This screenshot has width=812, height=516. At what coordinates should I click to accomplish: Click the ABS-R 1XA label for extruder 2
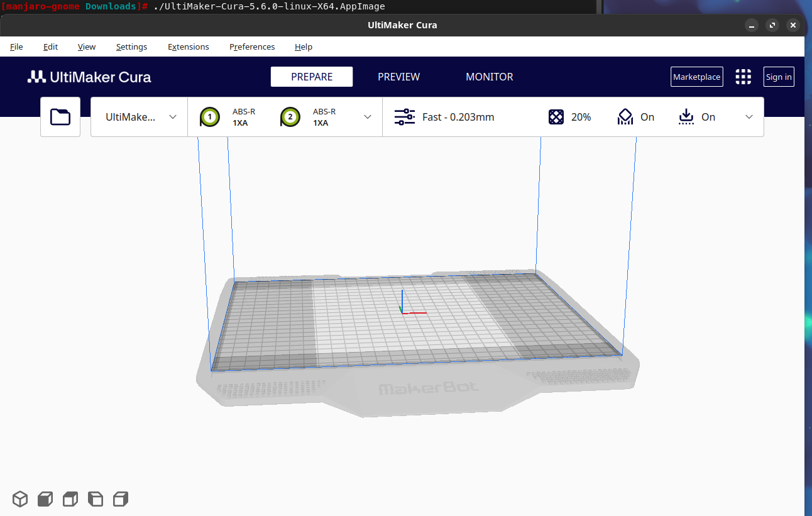[x=324, y=117]
